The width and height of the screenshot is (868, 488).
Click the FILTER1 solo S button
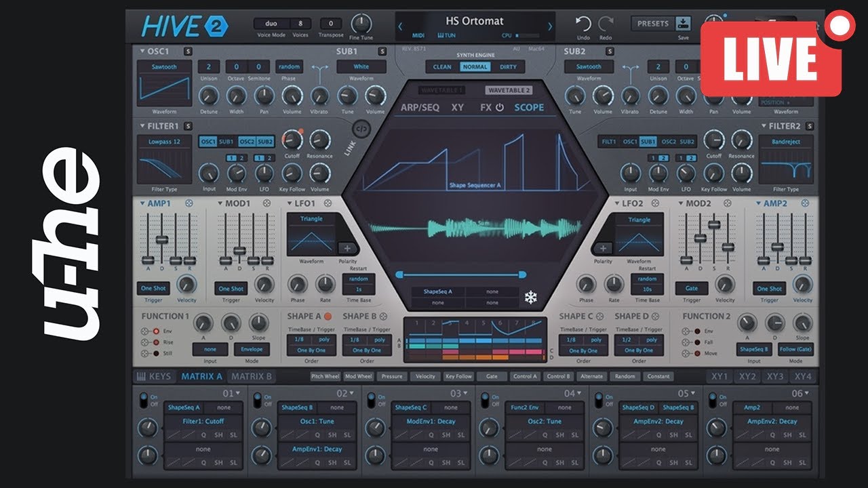point(188,126)
